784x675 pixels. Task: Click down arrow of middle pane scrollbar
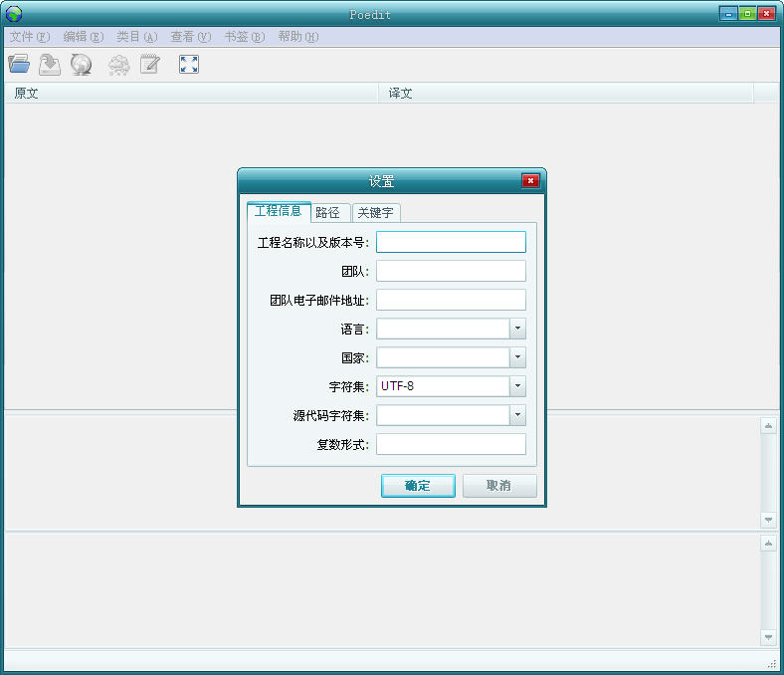click(768, 520)
